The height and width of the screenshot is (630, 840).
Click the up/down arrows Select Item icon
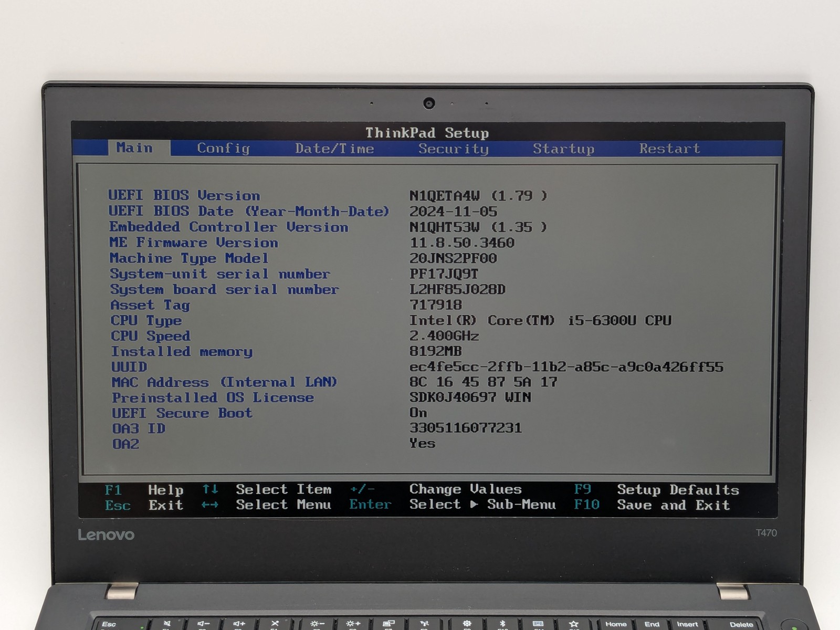tap(211, 489)
